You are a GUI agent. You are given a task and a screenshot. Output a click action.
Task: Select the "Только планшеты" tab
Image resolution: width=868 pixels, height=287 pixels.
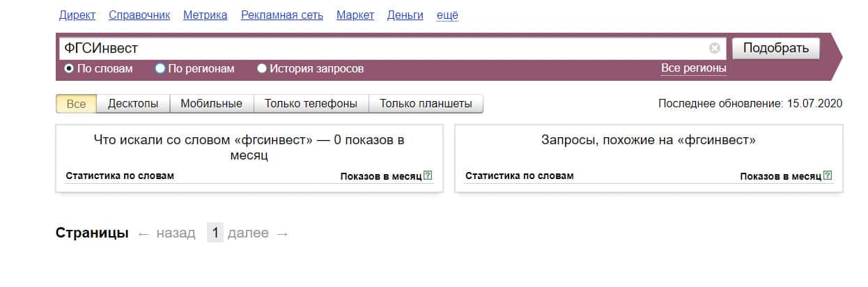[426, 104]
